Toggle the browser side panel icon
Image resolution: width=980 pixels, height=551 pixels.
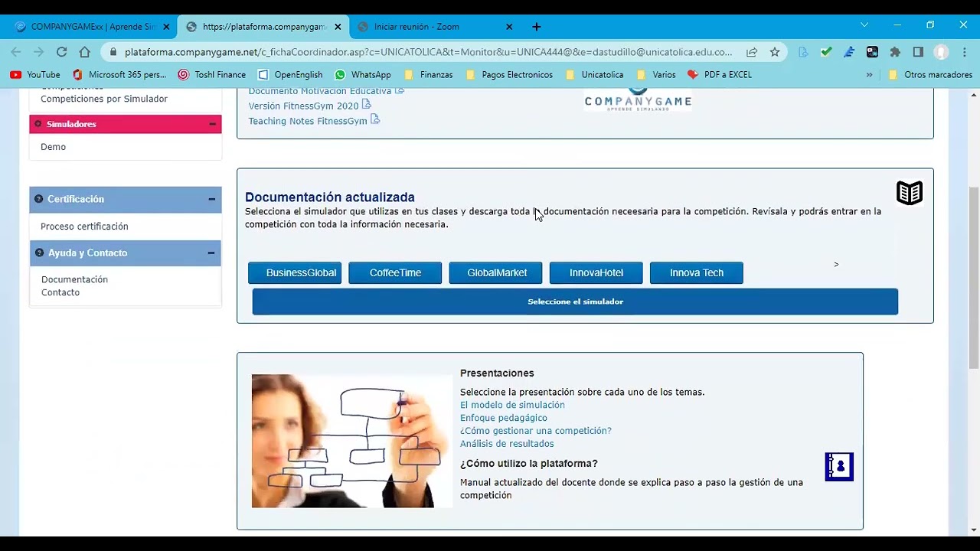click(x=919, y=52)
